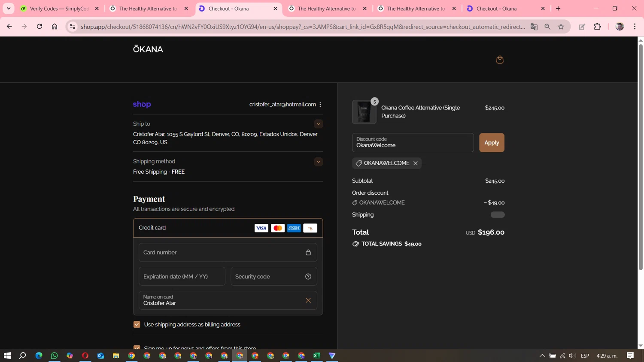This screenshot has height=362, width=644.
Task: Open File Explorer from taskbar
Action: [x=116, y=356]
